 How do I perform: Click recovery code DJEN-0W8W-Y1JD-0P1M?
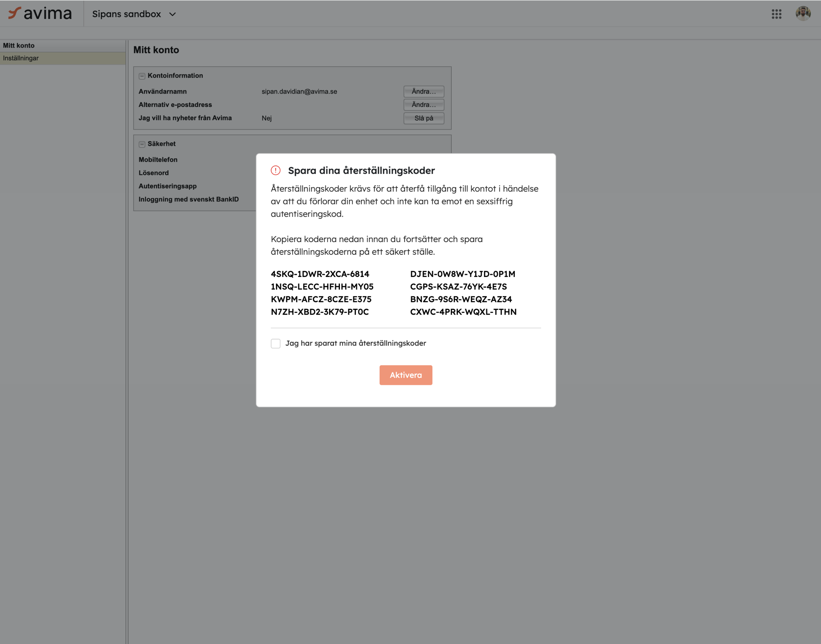point(462,274)
